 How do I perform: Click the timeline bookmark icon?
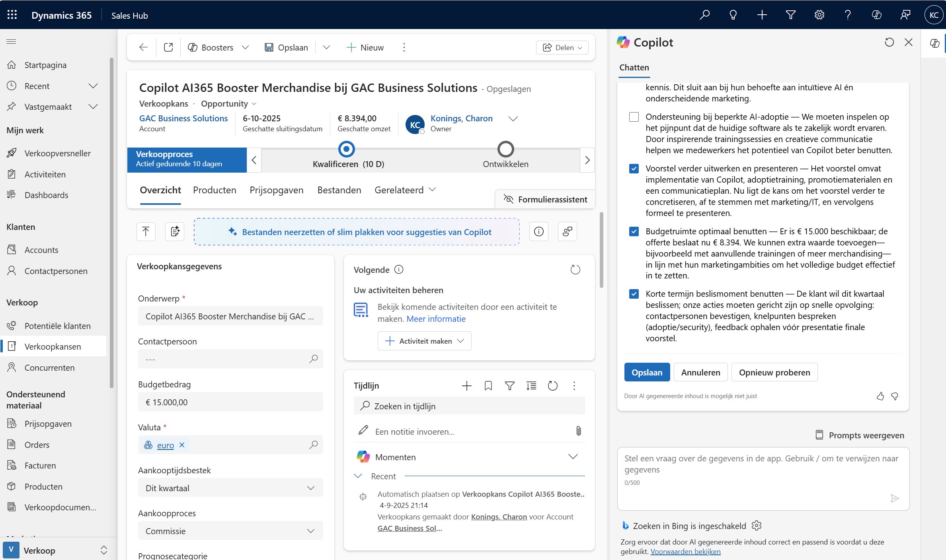(488, 385)
